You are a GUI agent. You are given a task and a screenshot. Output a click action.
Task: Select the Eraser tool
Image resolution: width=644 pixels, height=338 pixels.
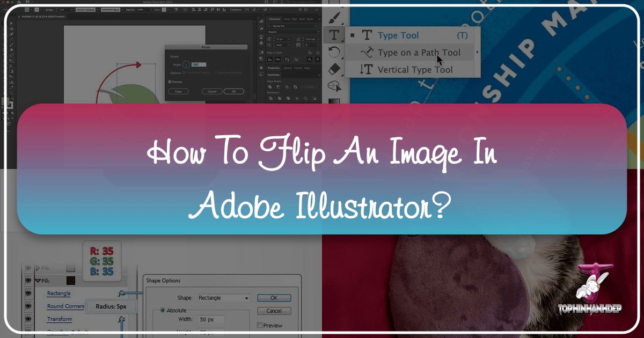coord(334,68)
